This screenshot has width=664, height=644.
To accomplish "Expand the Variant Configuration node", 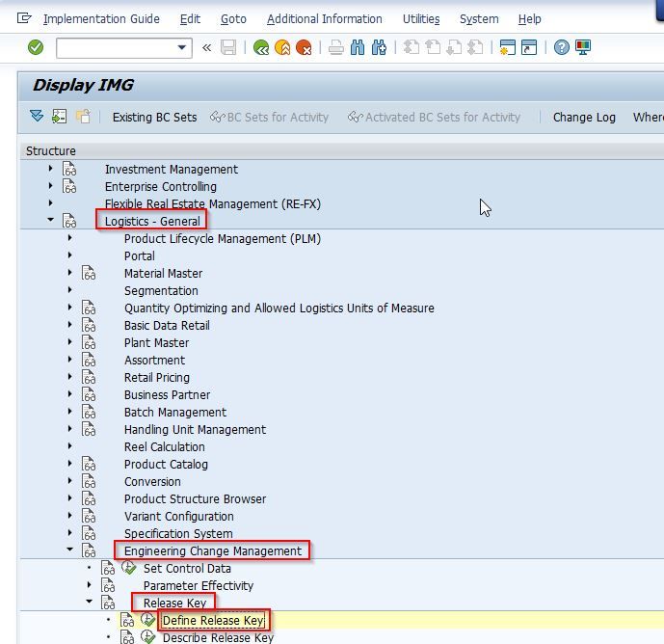I will pyautogui.click(x=70, y=516).
